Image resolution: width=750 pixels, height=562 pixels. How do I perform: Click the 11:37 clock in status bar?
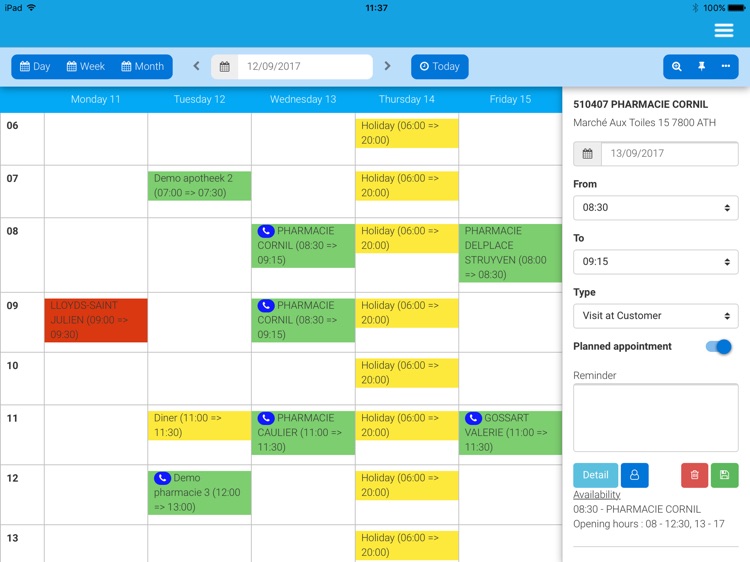376,8
